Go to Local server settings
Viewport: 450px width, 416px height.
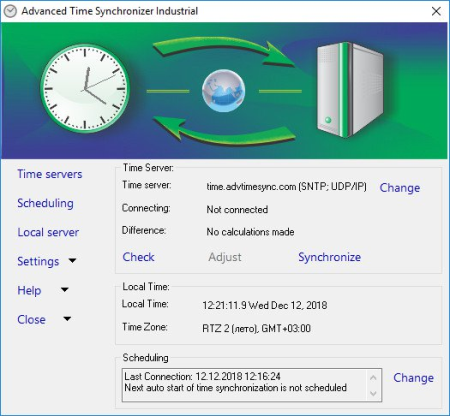[x=48, y=232]
